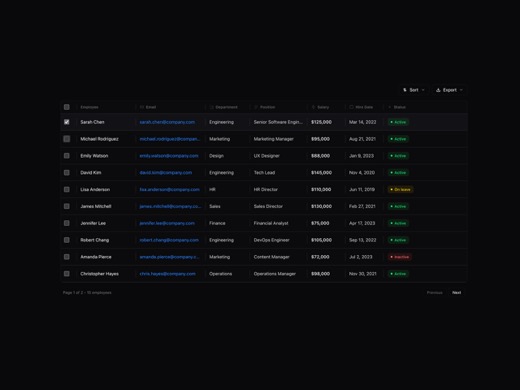
Task: Open Michael Rodriguez's email link
Action: [170, 139]
